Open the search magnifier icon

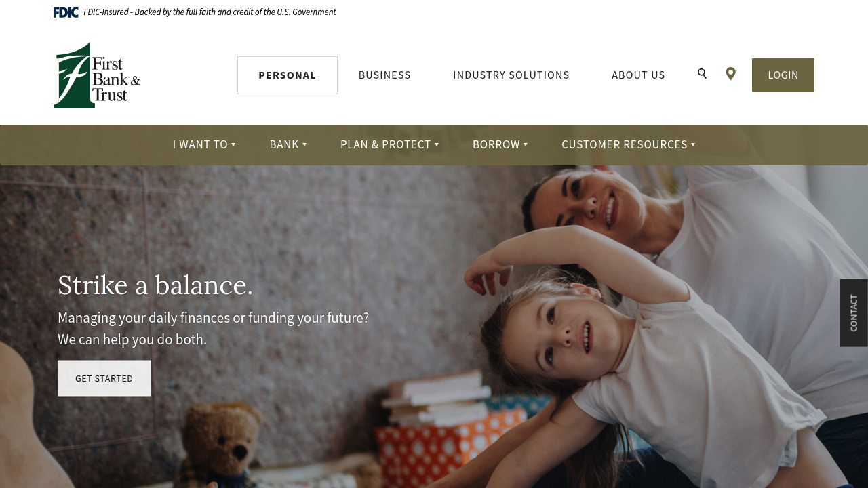(x=702, y=74)
